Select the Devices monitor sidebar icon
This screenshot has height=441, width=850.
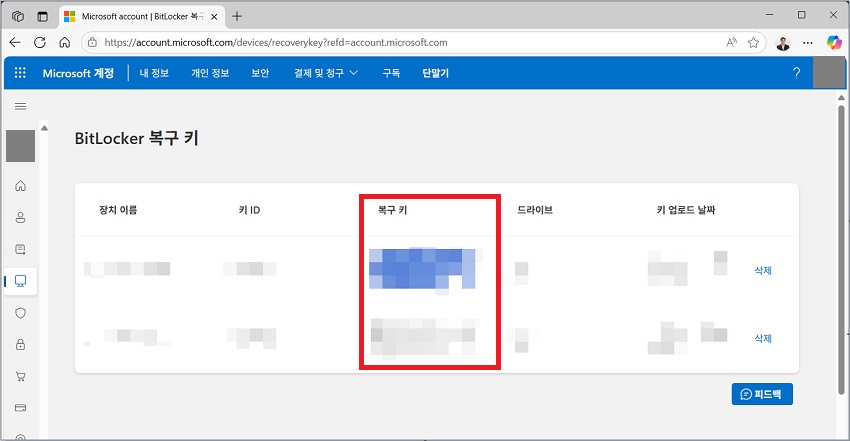point(21,281)
